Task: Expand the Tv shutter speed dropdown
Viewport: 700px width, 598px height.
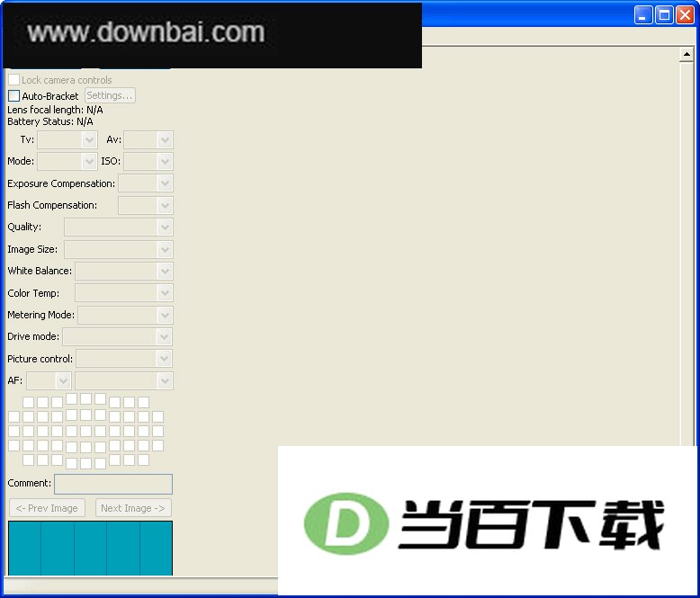Action: coord(67,139)
